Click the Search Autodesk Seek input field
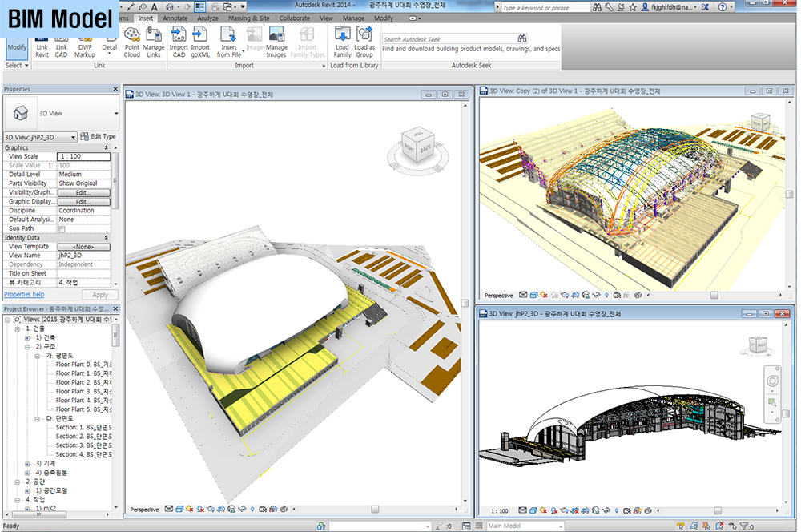The width and height of the screenshot is (801, 532). pyautogui.click(x=449, y=38)
